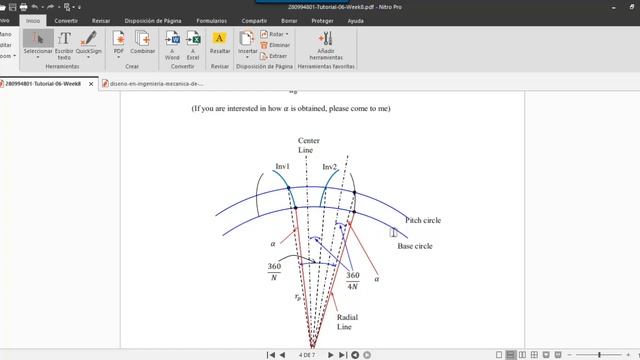Go to last page button

[343, 355]
